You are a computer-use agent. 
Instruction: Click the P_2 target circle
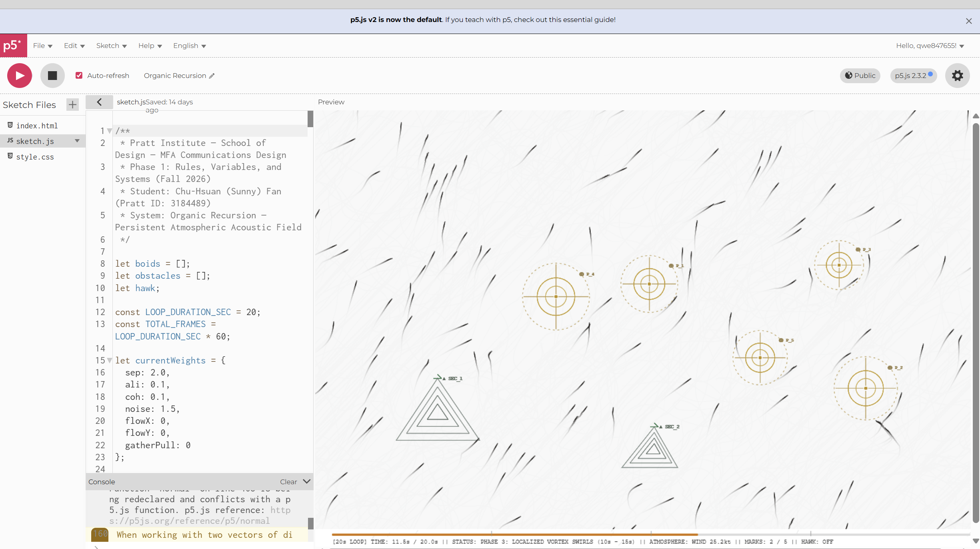(866, 388)
